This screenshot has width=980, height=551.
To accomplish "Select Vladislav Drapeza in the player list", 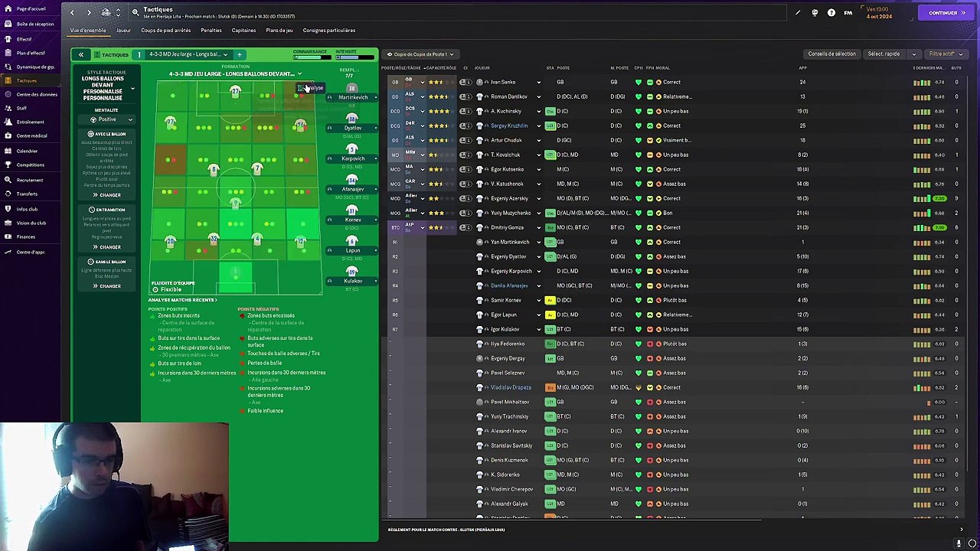I will pyautogui.click(x=511, y=387).
